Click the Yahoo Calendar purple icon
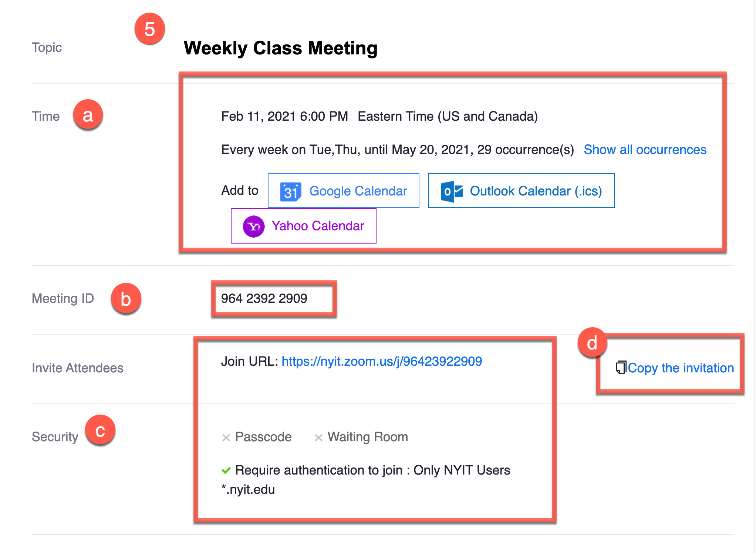This screenshot has width=756, height=553. point(253,226)
